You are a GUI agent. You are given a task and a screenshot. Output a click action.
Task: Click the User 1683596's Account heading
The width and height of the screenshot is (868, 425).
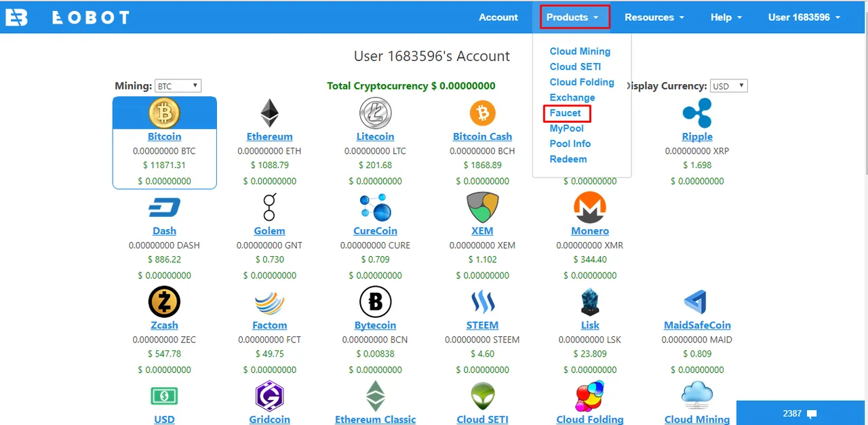coord(432,56)
